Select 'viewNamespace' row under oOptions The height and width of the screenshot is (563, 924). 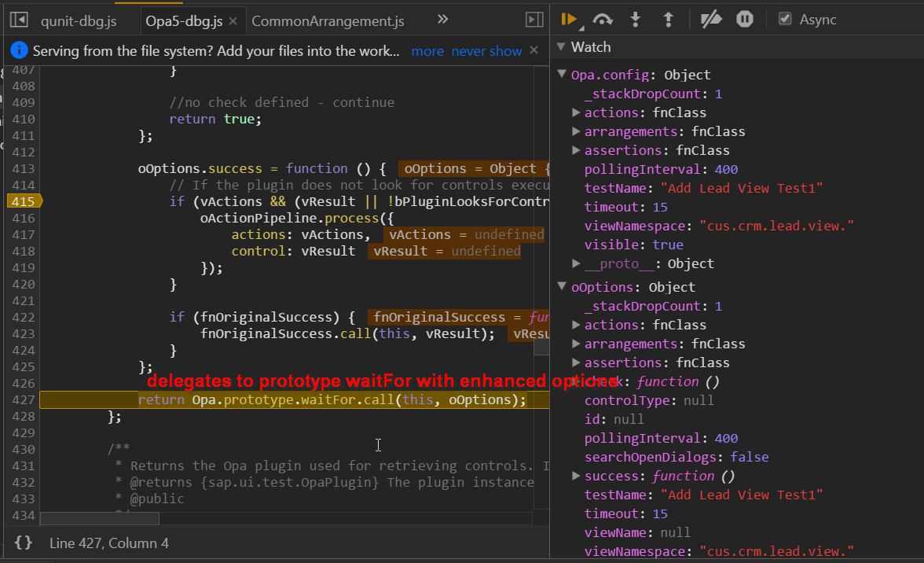click(719, 551)
